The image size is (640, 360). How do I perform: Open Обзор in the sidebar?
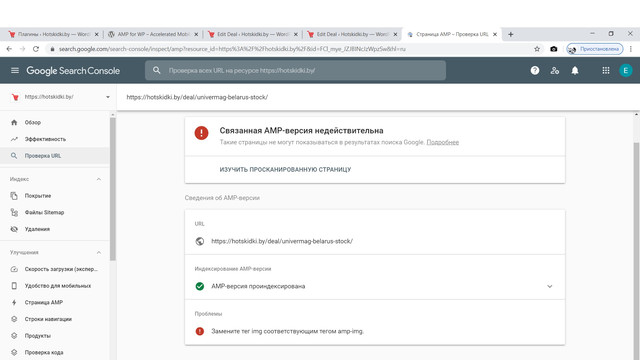pyautogui.click(x=55, y=122)
